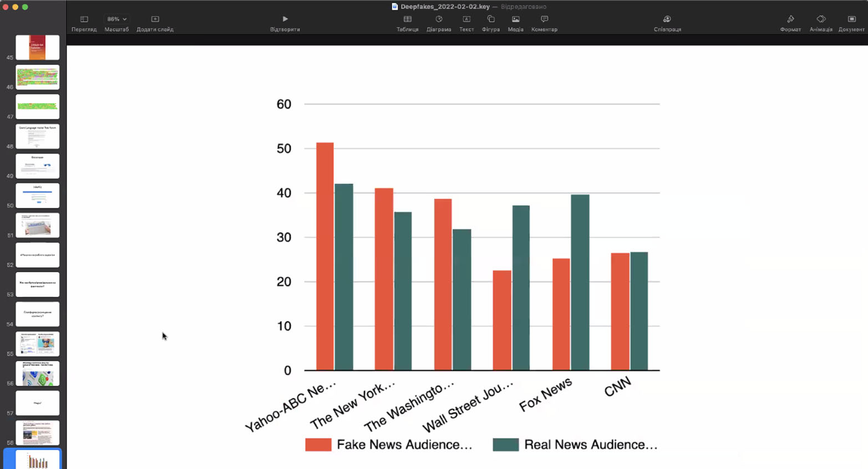The image size is (868, 469).
Task: Click the red Fake News Audience legend swatch
Action: click(318, 445)
